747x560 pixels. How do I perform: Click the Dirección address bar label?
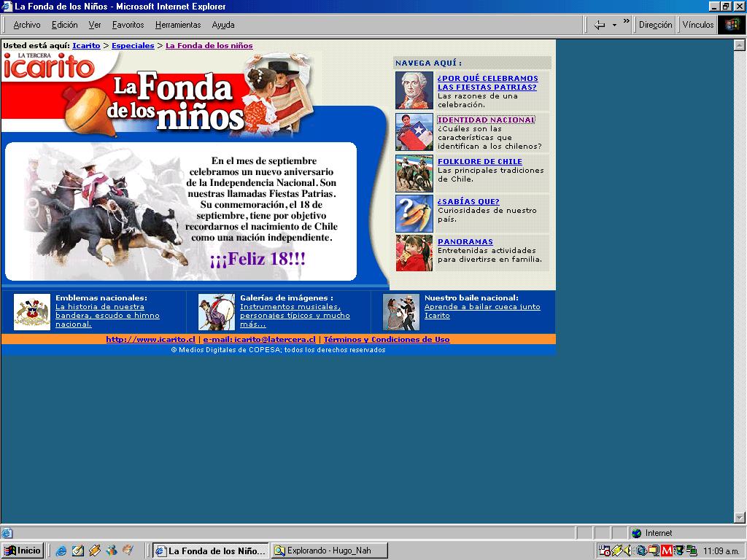click(x=655, y=25)
